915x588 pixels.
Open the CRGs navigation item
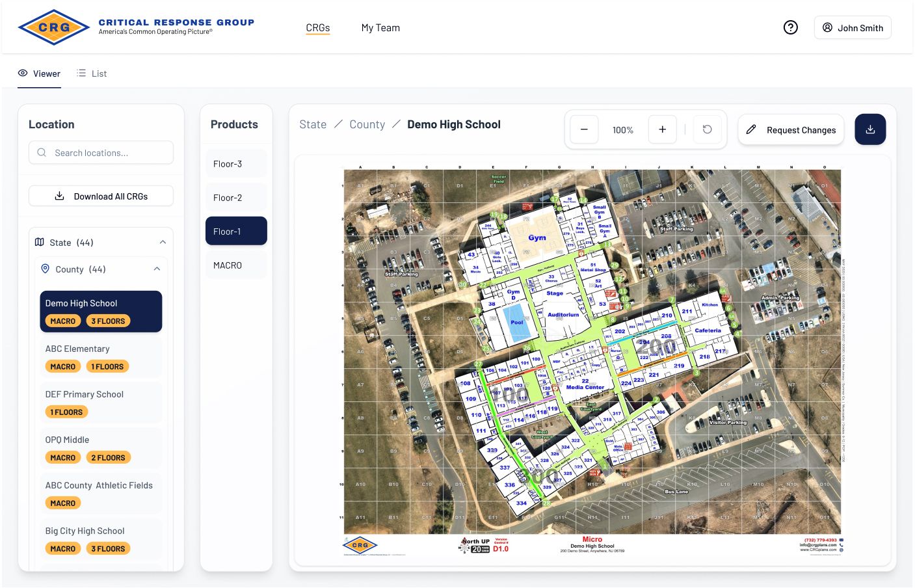(x=318, y=28)
